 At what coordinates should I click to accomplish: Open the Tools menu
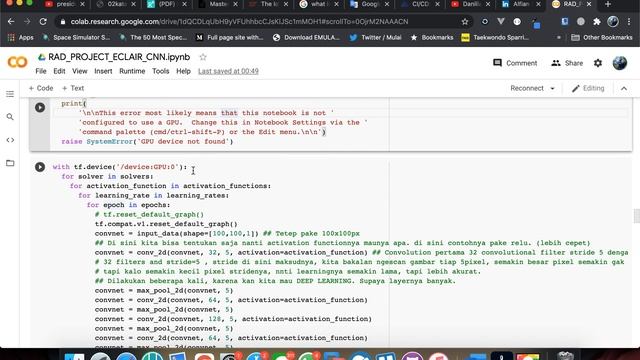160,71
